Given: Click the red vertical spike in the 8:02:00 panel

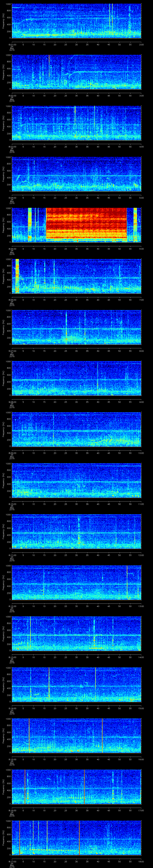Looking at the screenshot, I should point(49,70).
